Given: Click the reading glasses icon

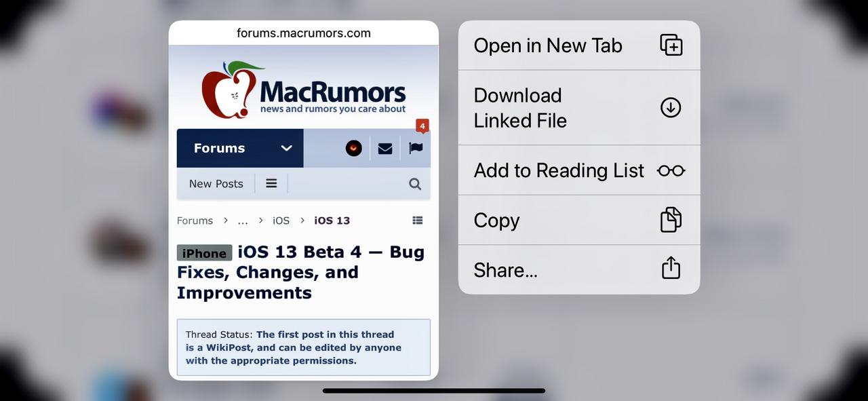Looking at the screenshot, I should tap(671, 170).
